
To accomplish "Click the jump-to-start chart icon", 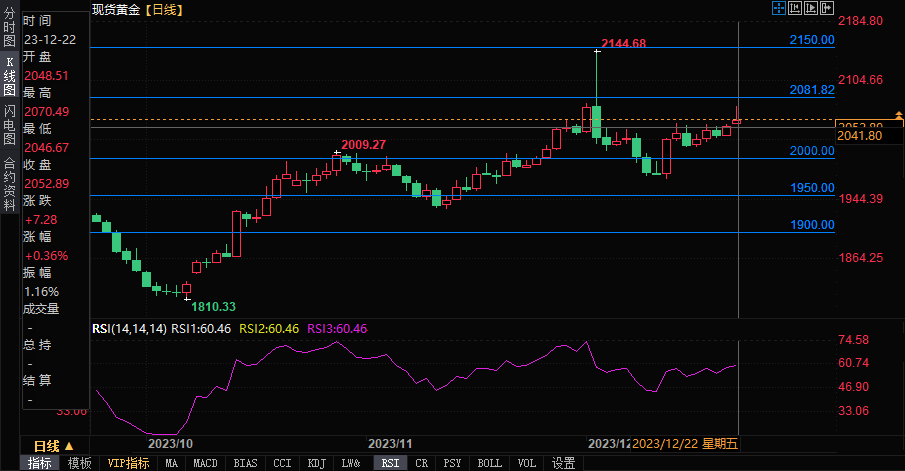I will point(794,8).
